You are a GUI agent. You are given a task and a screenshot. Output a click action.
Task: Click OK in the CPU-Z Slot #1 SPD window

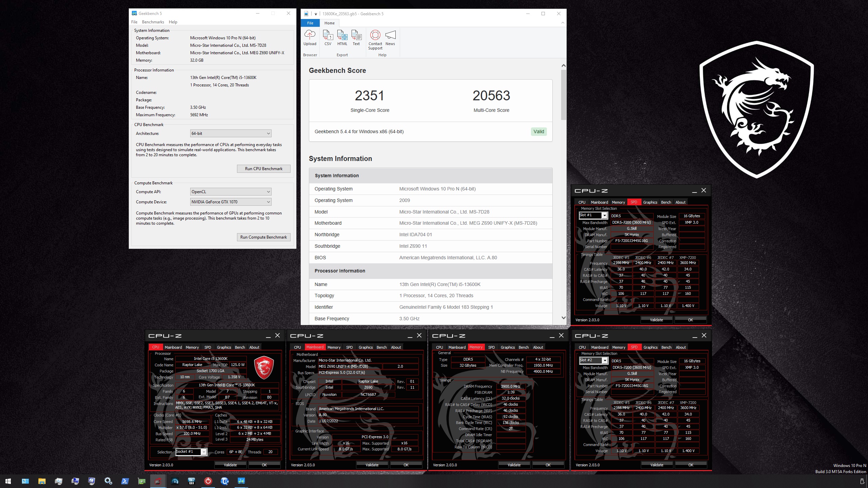click(690, 320)
